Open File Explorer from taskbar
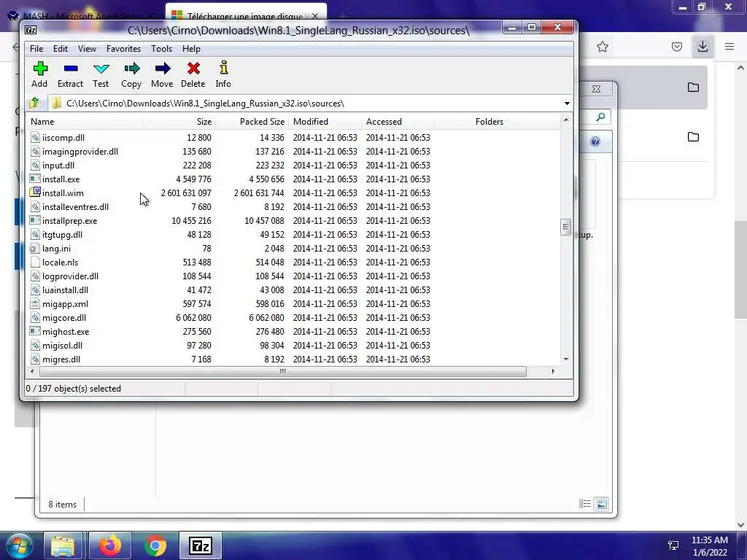The height and width of the screenshot is (560, 747). 63,545
